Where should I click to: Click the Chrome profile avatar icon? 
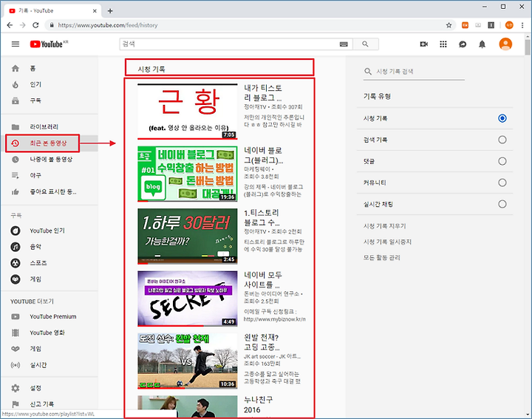click(x=509, y=25)
